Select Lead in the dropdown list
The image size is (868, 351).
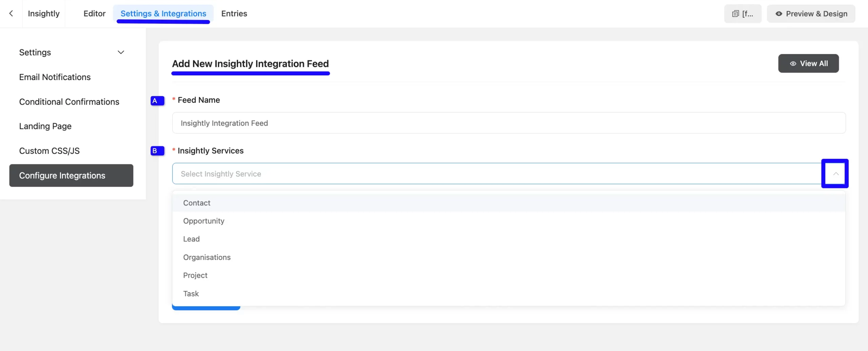pyautogui.click(x=509, y=239)
